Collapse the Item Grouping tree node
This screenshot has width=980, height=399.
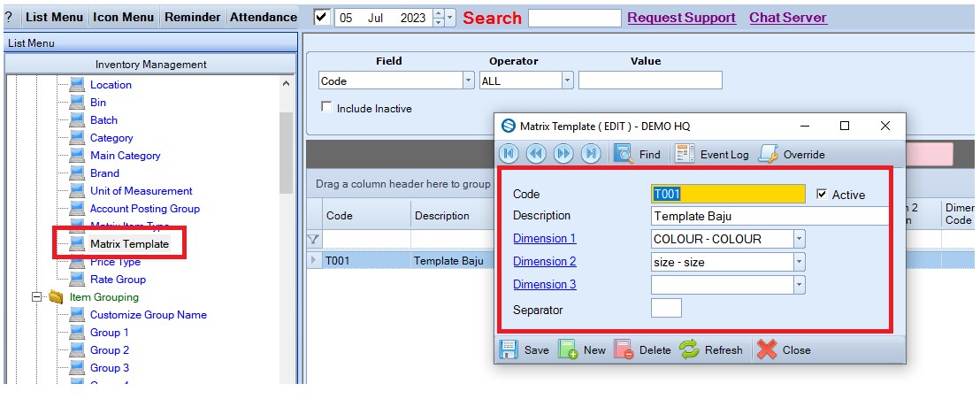pyautogui.click(x=36, y=297)
